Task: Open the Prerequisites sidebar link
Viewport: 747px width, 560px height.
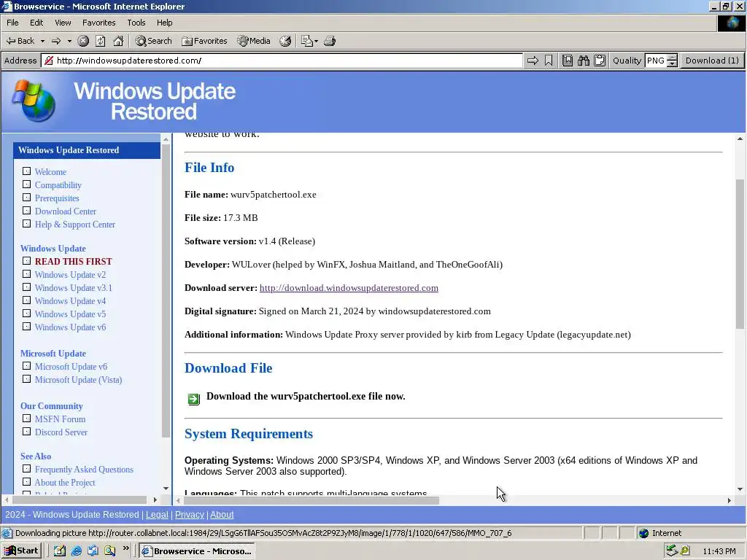Action: pyautogui.click(x=57, y=198)
